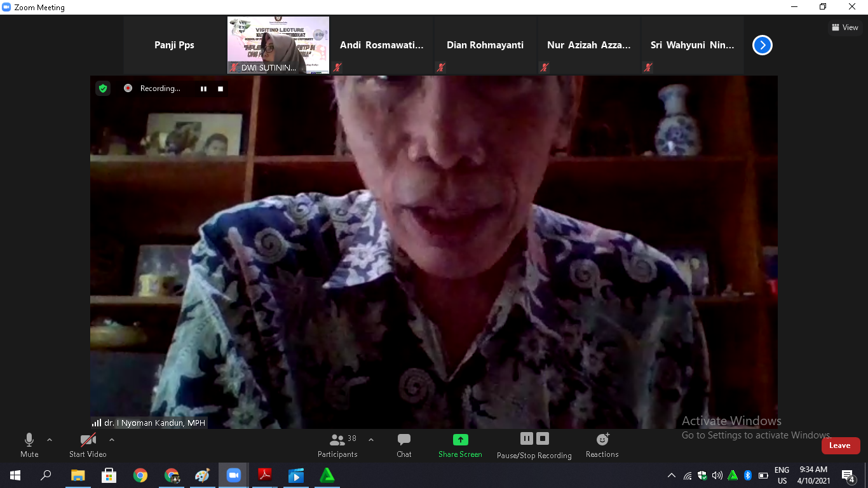The width and height of the screenshot is (868, 488).
Task: Open Bluetooth tray icon
Action: coord(748,475)
